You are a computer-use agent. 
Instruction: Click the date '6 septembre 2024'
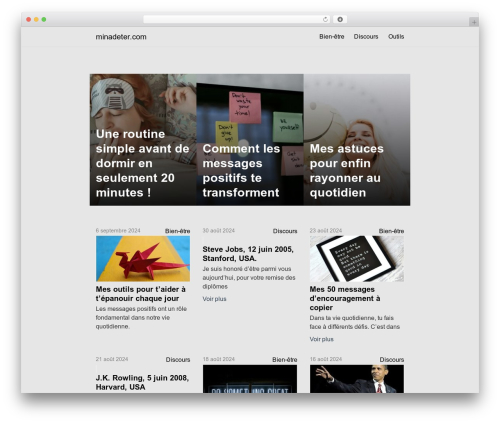[x=118, y=231]
